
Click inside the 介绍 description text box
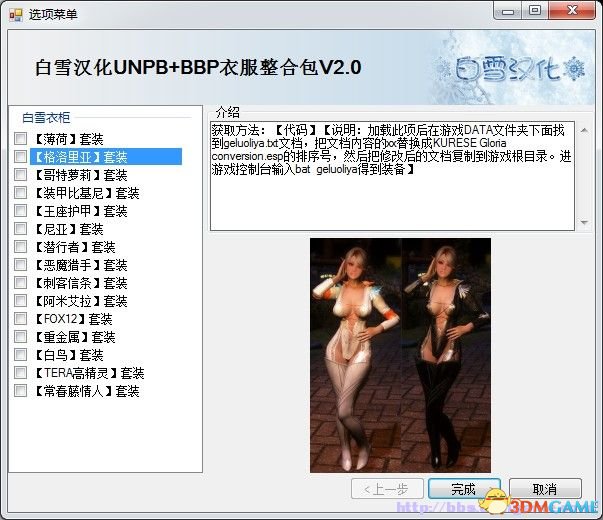coord(393,176)
